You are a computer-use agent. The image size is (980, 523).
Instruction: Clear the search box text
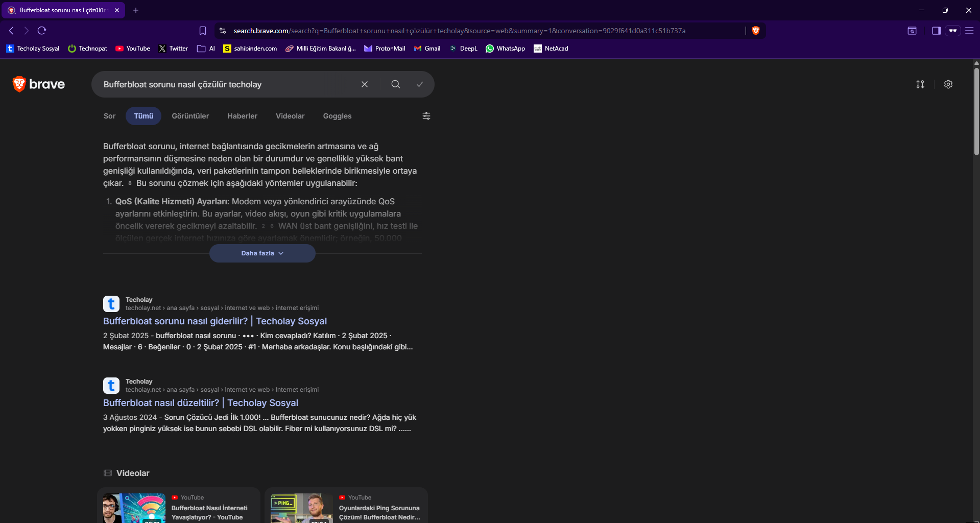point(365,84)
